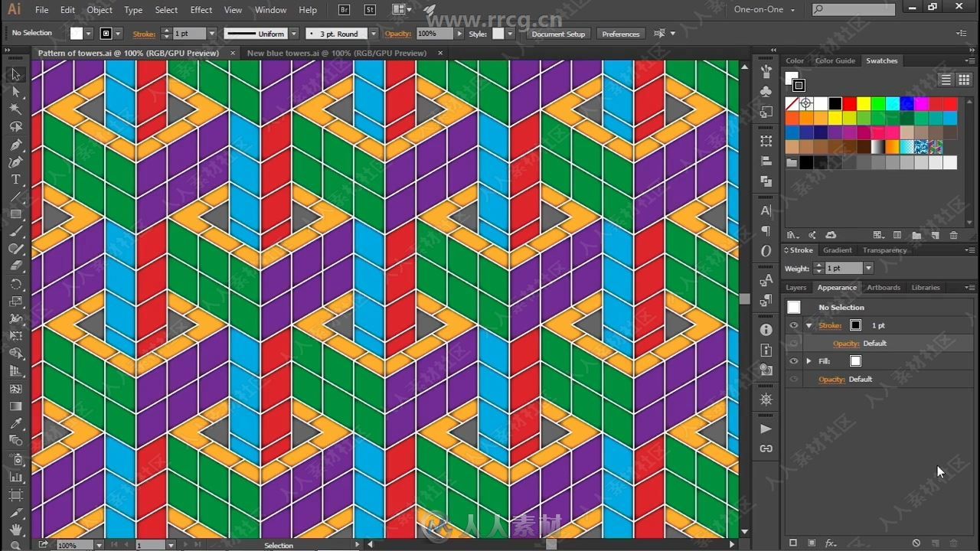This screenshot has height=551, width=980.
Task: Toggle visibility eye of Fill row
Action: pos(794,361)
